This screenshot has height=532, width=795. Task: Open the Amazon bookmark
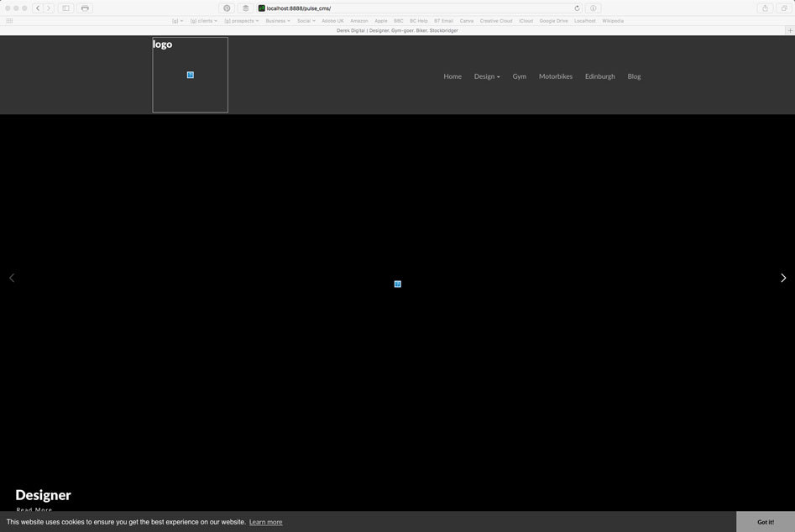click(359, 21)
